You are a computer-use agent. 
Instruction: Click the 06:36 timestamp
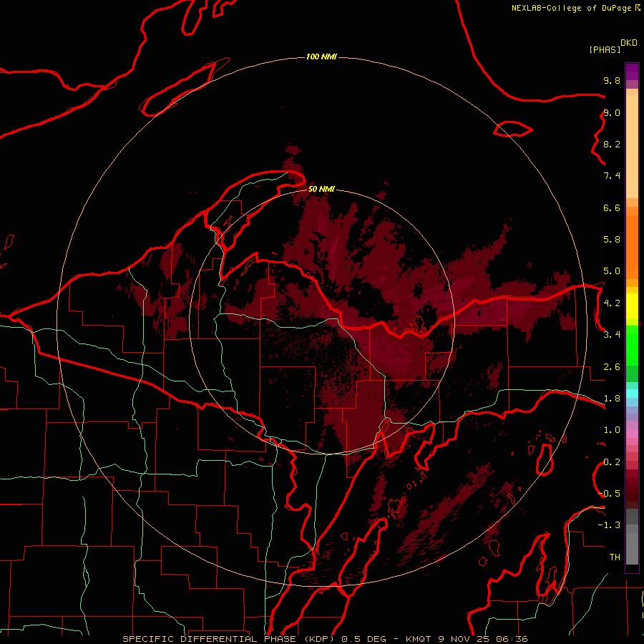point(512,639)
